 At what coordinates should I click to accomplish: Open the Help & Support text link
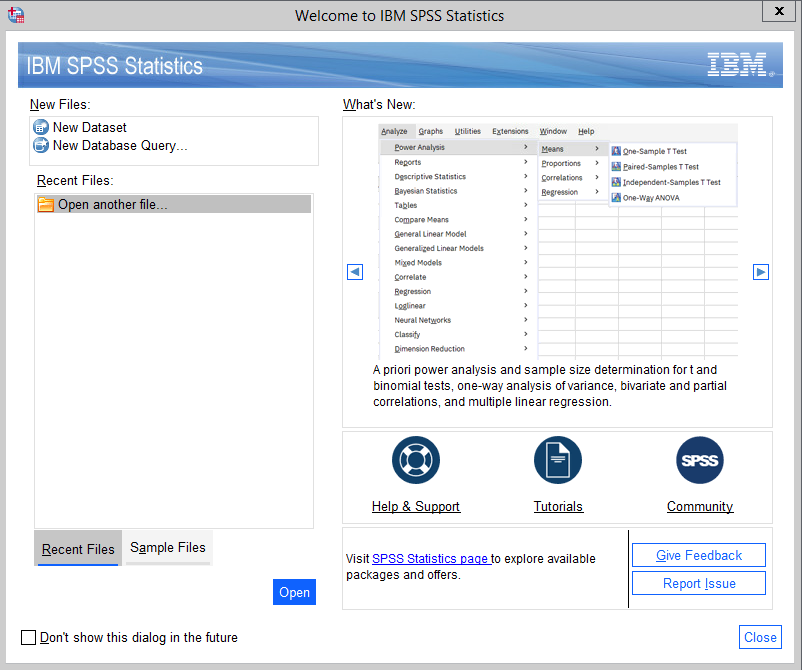[x=416, y=506]
